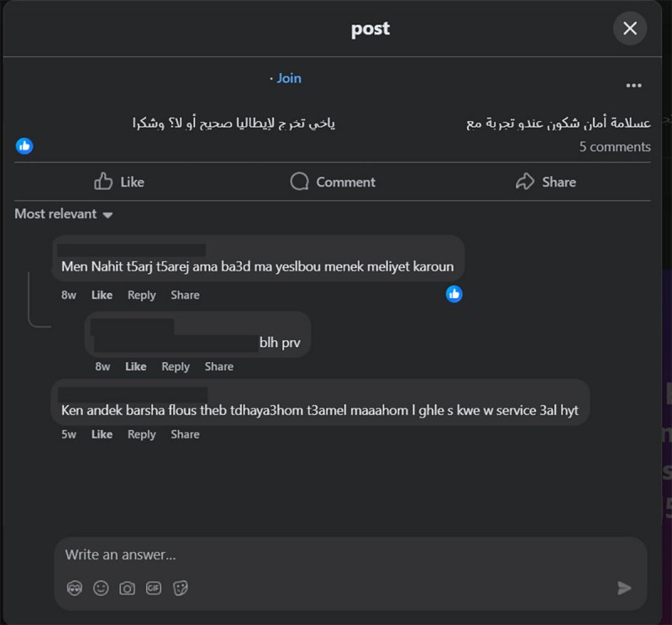Focus the 'Write an answer...' text field
The image size is (672, 625).
click(x=336, y=554)
